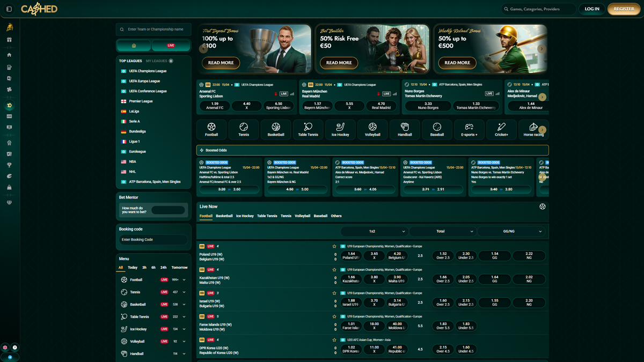Expand the Boosted Odds section header

point(372,150)
